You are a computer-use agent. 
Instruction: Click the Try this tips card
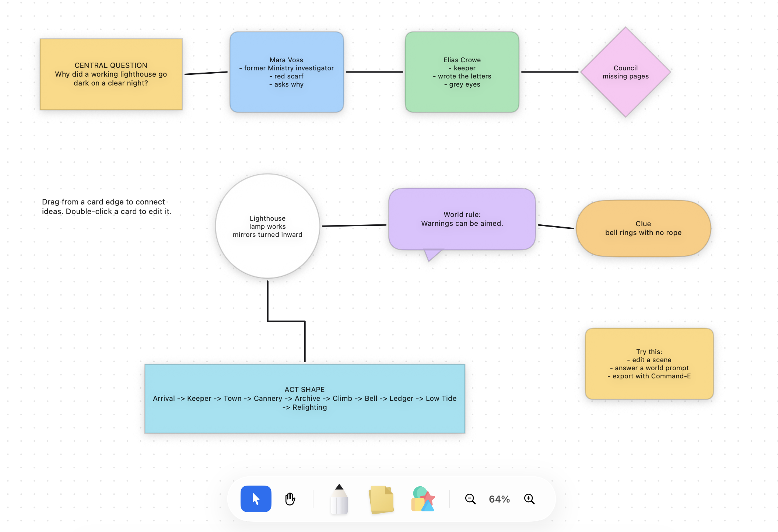(x=649, y=364)
